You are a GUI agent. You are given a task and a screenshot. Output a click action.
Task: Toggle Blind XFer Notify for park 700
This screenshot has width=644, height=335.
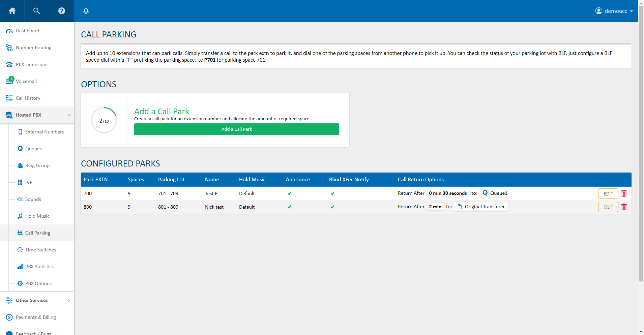click(x=332, y=193)
